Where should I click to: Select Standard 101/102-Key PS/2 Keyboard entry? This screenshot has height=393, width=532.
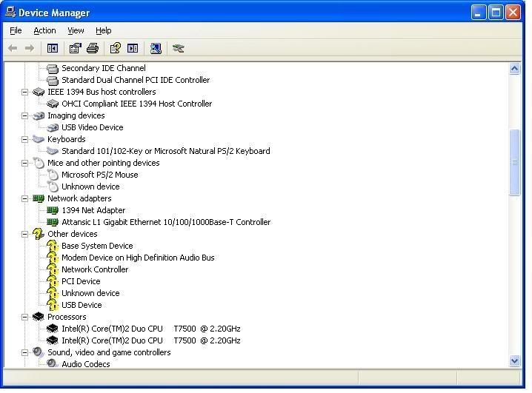pos(166,151)
